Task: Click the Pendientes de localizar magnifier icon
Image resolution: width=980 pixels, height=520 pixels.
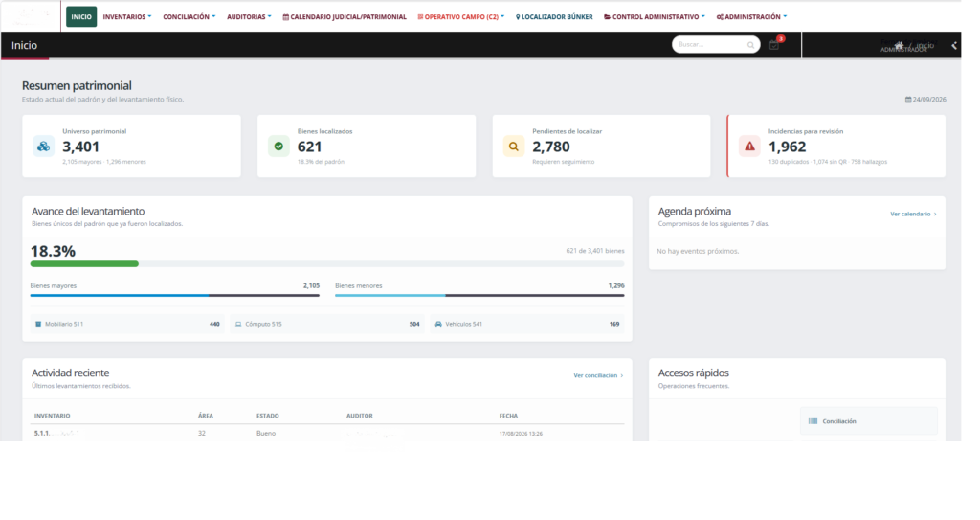Action: (514, 147)
